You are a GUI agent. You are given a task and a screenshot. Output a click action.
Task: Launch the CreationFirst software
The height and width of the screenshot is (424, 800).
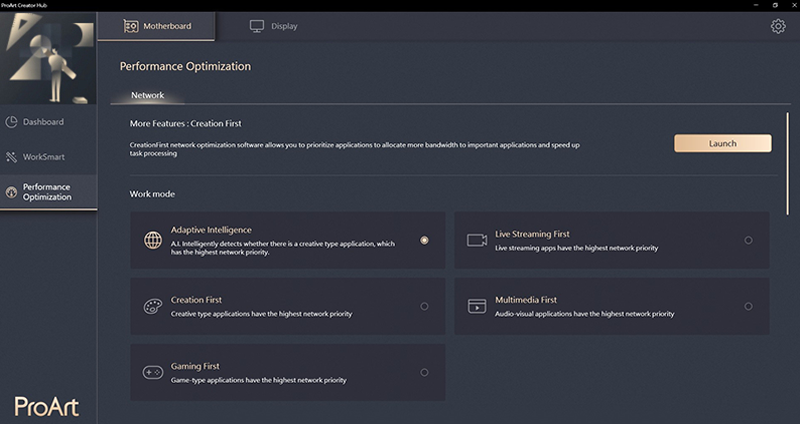(722, 143)
